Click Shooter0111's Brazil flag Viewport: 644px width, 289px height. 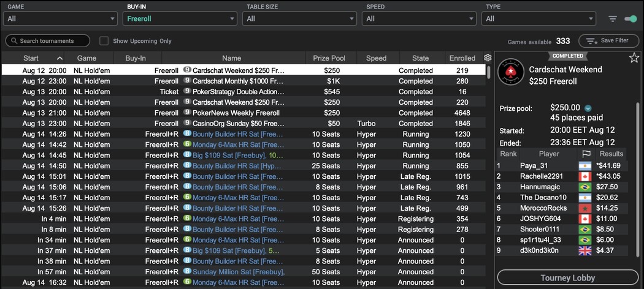click(585, 230)
